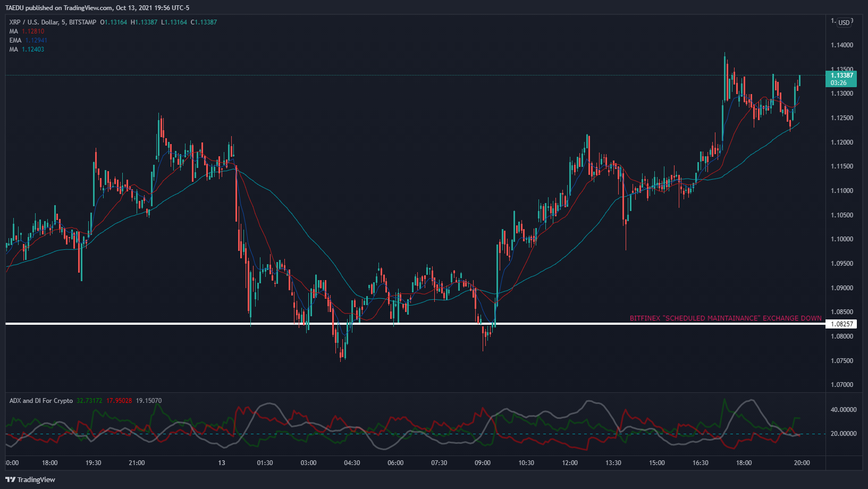Click the 1.10000 price axis label
Image resolution: width=868 pixels, height=489 pixels.
coord(842,239)
